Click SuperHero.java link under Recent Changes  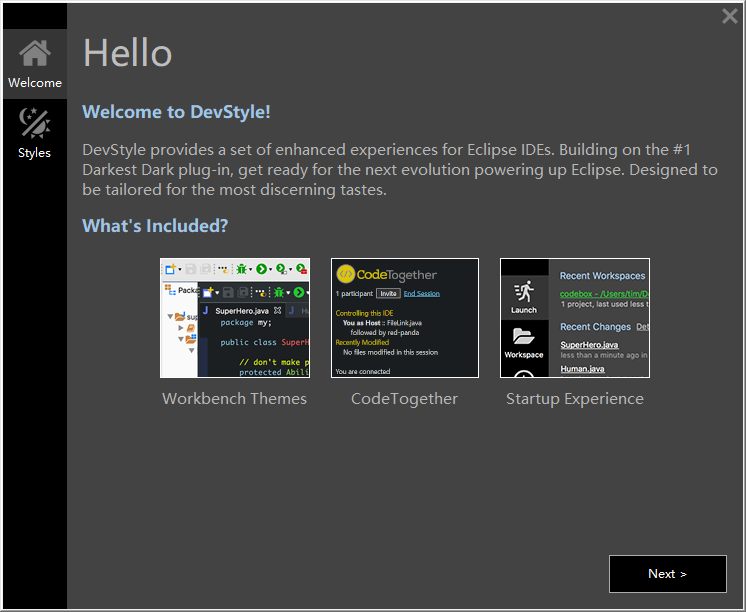[589, 345]
